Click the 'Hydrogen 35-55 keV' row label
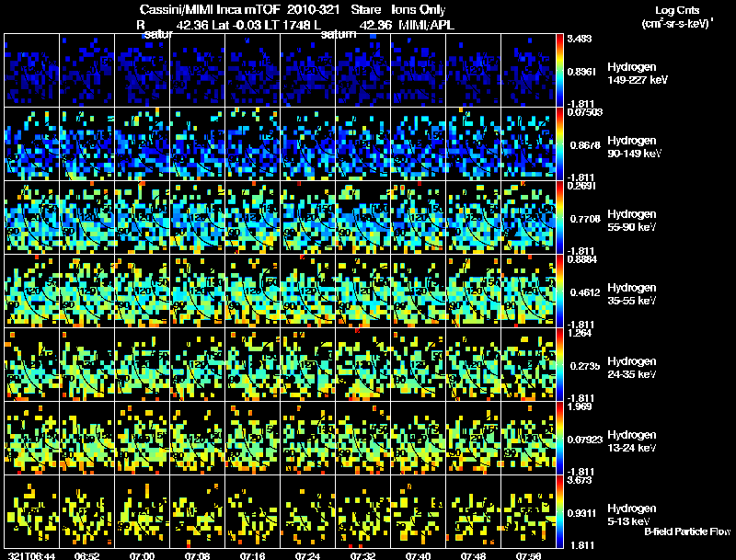This screenshot has width=736, height=560. [x=632, y=294]
